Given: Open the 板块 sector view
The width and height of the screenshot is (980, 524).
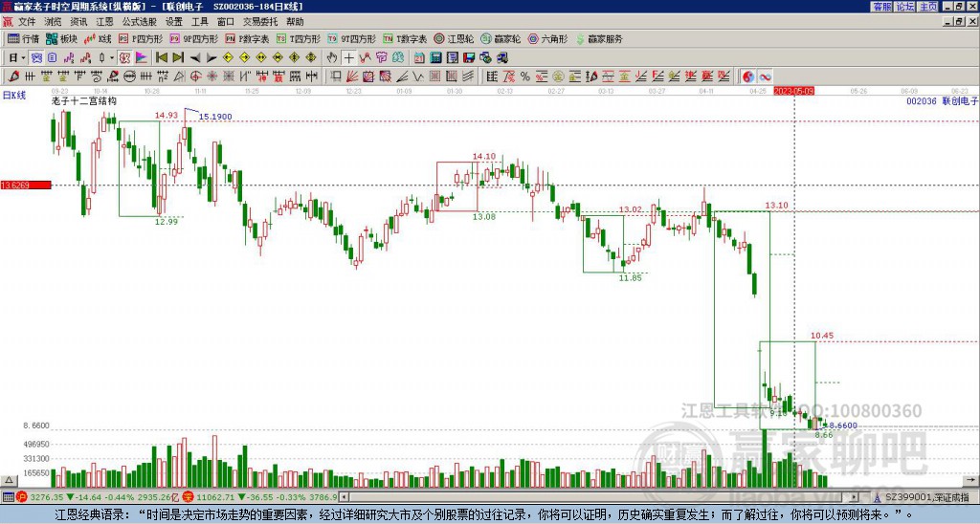Looking at the screenshot, I should [62, 38].
